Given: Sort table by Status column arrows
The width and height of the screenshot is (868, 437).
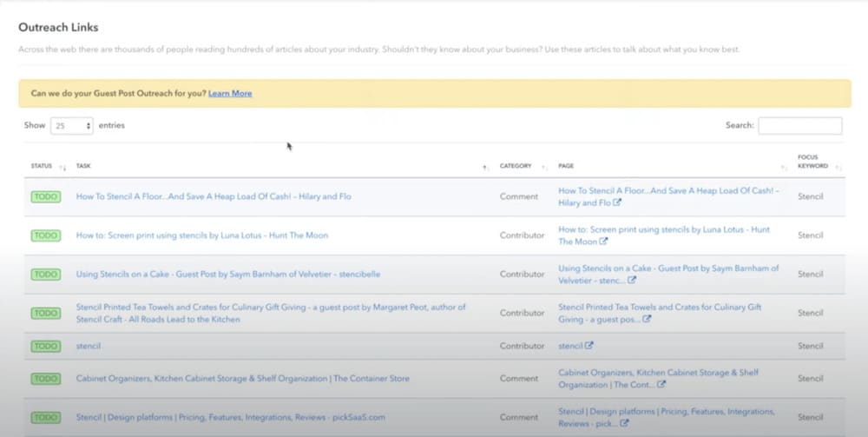Looking at the screenshot, I should point(62,168).
